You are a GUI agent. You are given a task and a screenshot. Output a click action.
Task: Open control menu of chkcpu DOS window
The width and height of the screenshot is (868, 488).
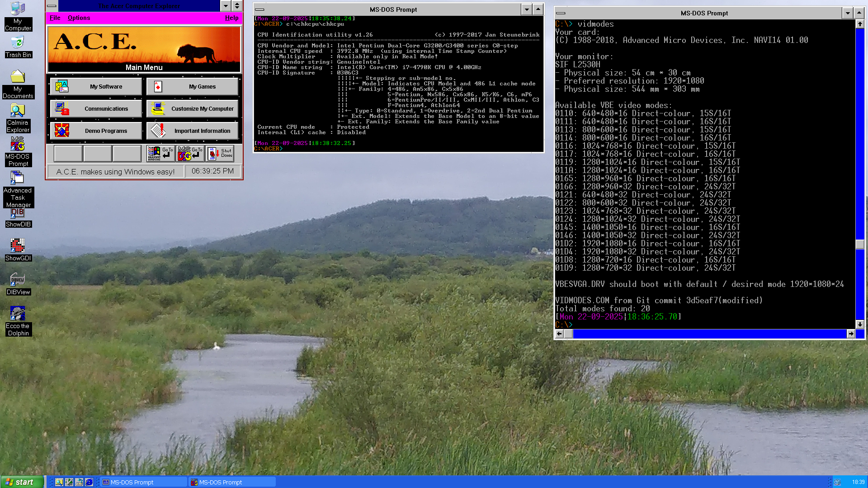tap(260, 9)
